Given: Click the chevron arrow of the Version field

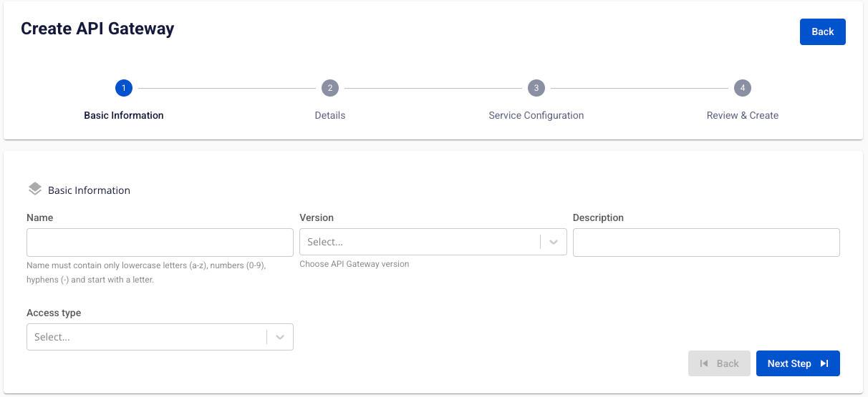Looking at the screenshot, I should tap(554, 242).
